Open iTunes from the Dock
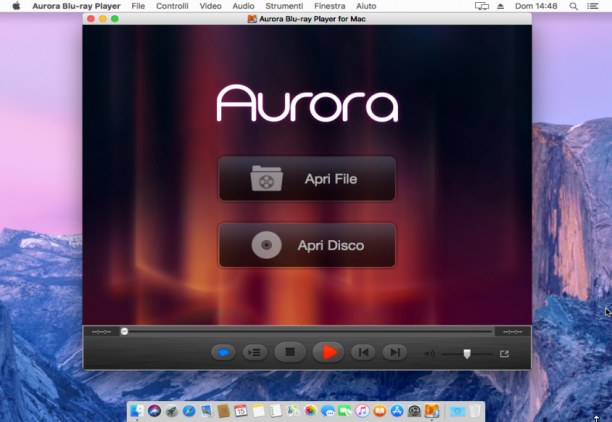The height and width of the screenshot is (422, 612). [362, 411]
